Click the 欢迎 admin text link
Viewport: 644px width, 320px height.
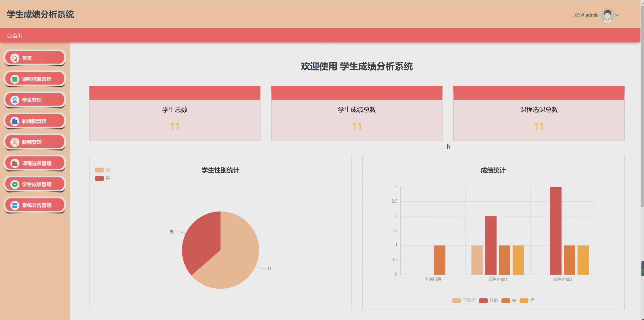click(585, 15)
